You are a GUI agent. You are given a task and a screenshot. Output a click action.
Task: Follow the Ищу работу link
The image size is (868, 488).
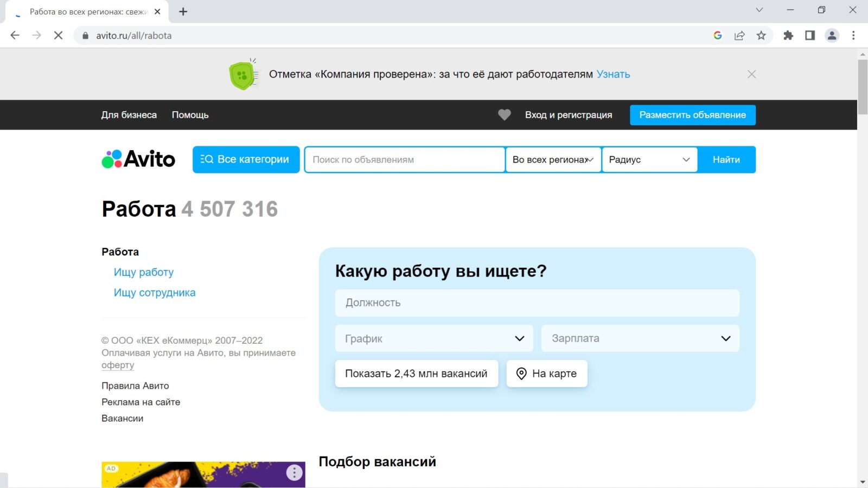tap(144, 272)
